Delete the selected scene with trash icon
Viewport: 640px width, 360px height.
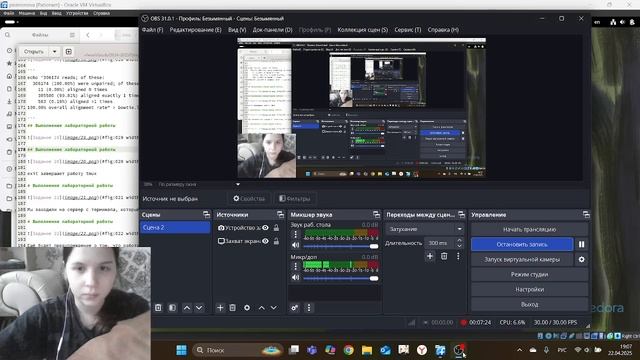click(158, 308)
